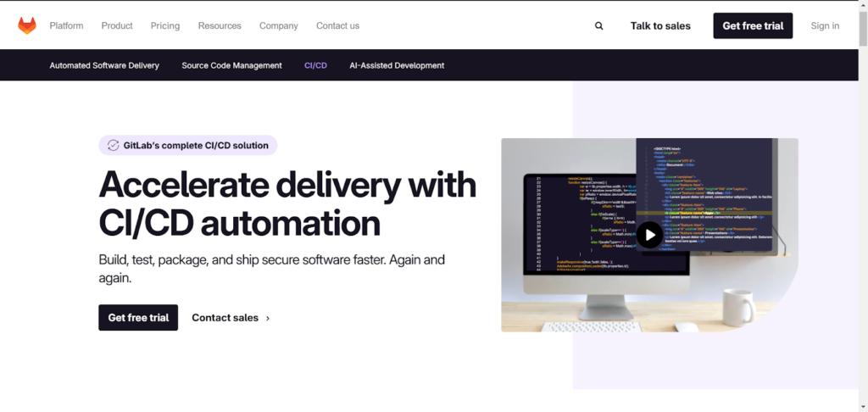Click the Accelerate delivery with CI/CD automation heading
Image resolution: width=868 pixels, height=412 pixels.
pos(287,204)
